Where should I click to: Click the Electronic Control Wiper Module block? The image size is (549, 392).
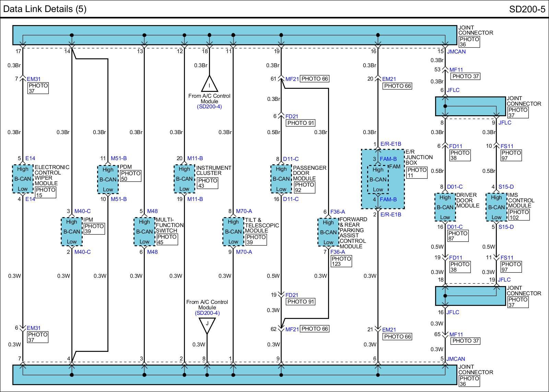click(23, 179)
